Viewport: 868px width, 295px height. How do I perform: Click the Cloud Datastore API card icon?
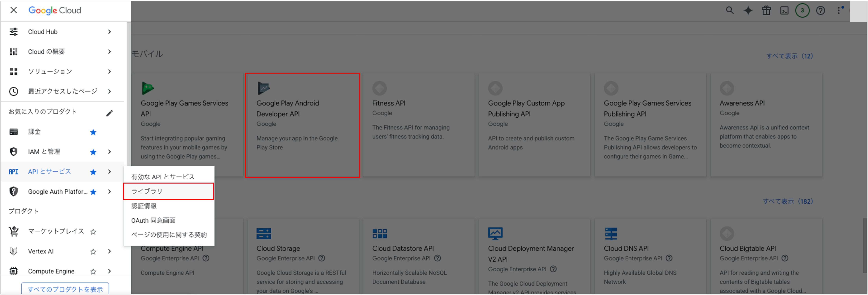tap(379, 234)
